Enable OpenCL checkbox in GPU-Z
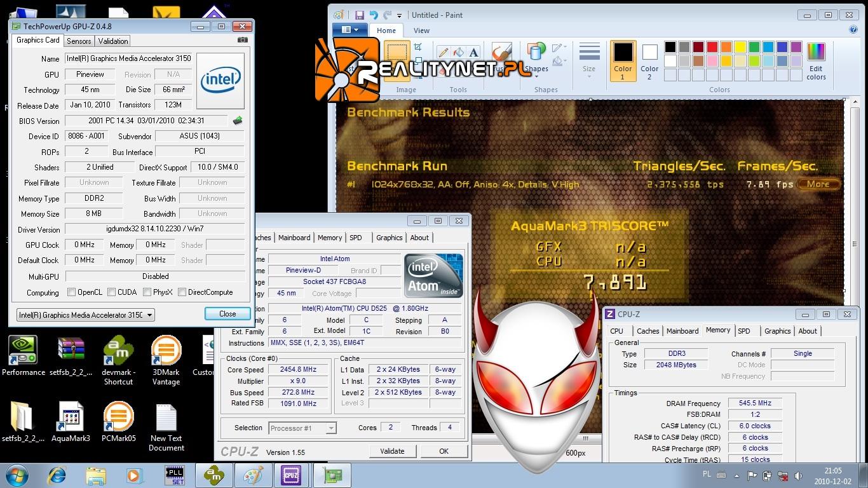Image resolution: width=868 pixels, height=488 pixels. click(72, 292)
